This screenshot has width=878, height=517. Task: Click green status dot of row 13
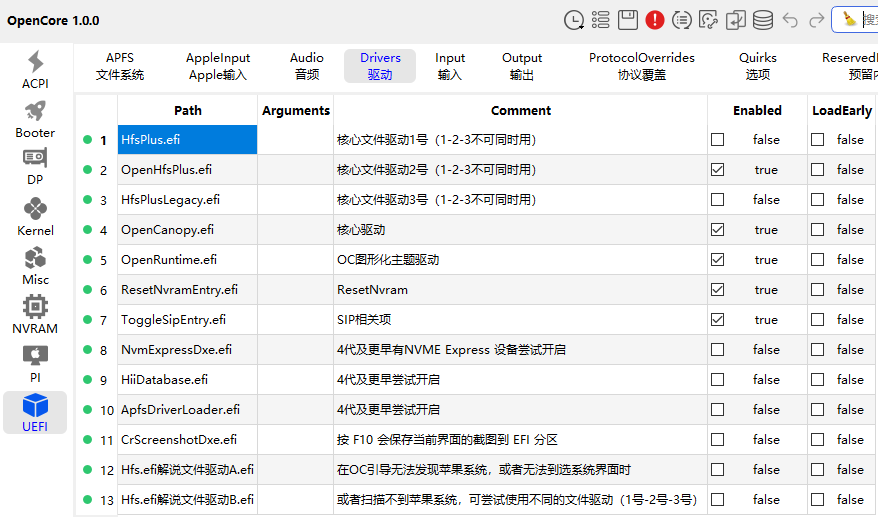tap(87, 499)
